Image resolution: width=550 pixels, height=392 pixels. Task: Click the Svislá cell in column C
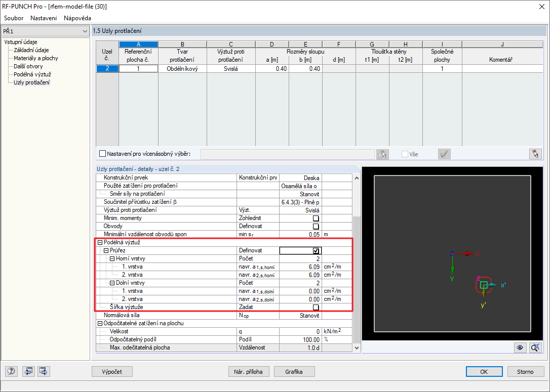pos(231,69)
